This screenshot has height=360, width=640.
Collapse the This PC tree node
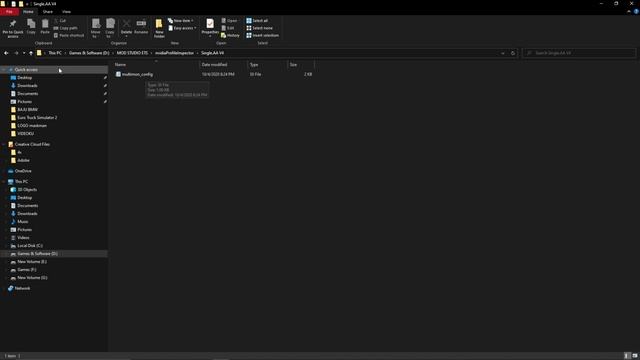coord(4,182)
